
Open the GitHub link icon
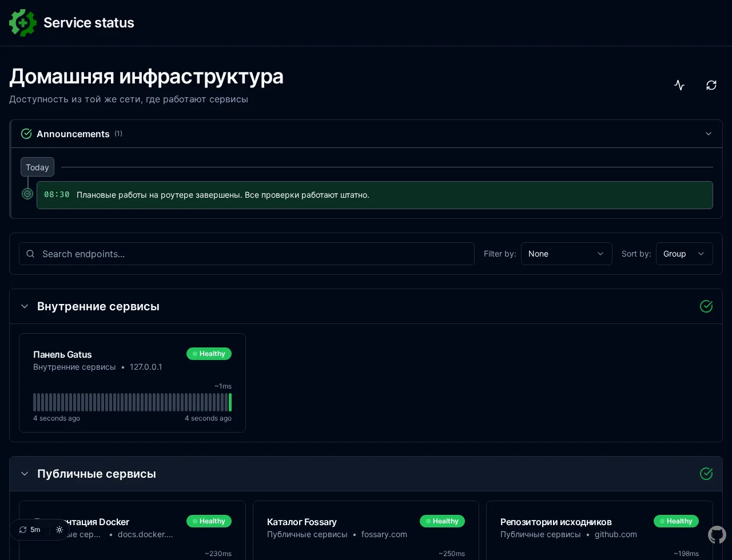point(717,535)
